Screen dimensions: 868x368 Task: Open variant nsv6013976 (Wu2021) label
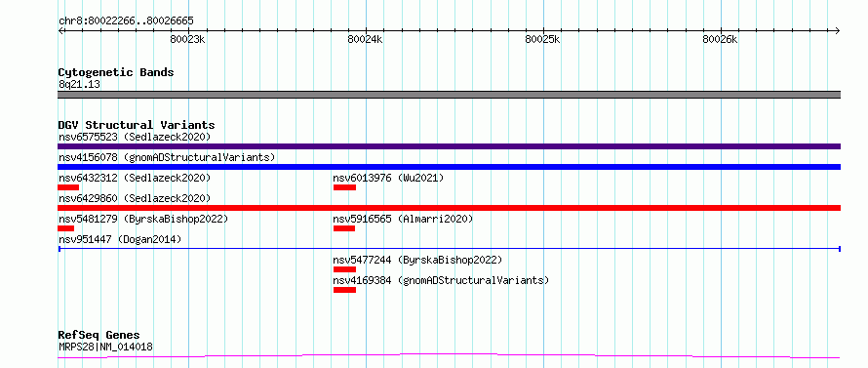(x=388, y=178)
